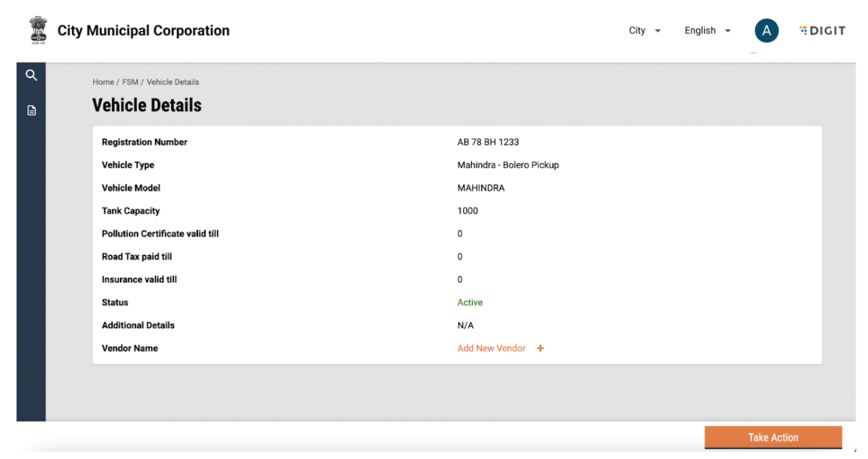Viewport: 868px width, 459px height.
Task: Click the search icon in the sidebar
Action: coord(31,75)
